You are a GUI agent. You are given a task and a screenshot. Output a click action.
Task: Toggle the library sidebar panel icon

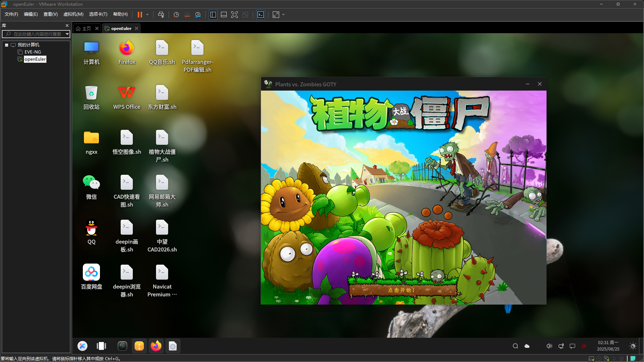point(213,15)
